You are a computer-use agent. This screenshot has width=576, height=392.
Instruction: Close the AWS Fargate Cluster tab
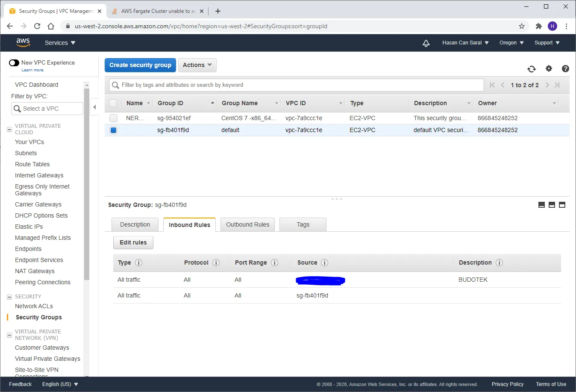click(x=202, y=11)
